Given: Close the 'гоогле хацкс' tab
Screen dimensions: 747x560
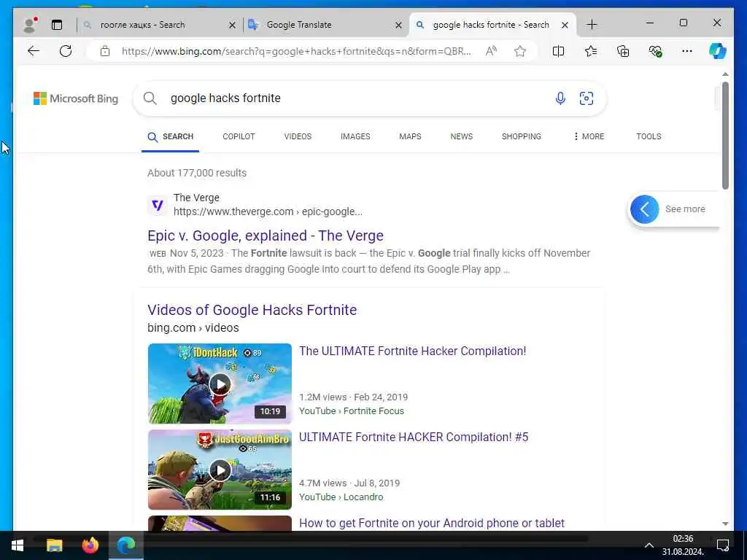Looking at the screenshot, I should click(x=232, y=25).
